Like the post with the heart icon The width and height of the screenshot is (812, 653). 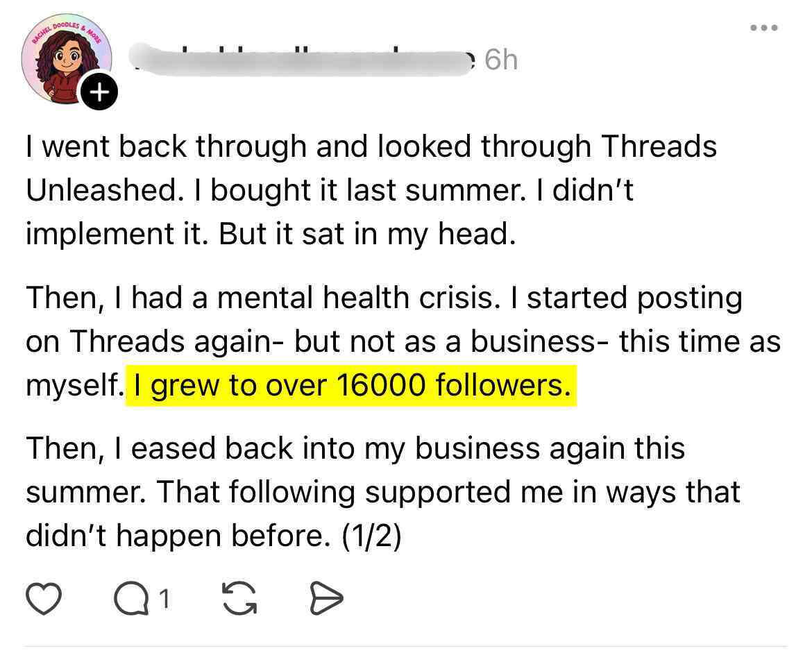pyautogui.click(x=44, y=600)
